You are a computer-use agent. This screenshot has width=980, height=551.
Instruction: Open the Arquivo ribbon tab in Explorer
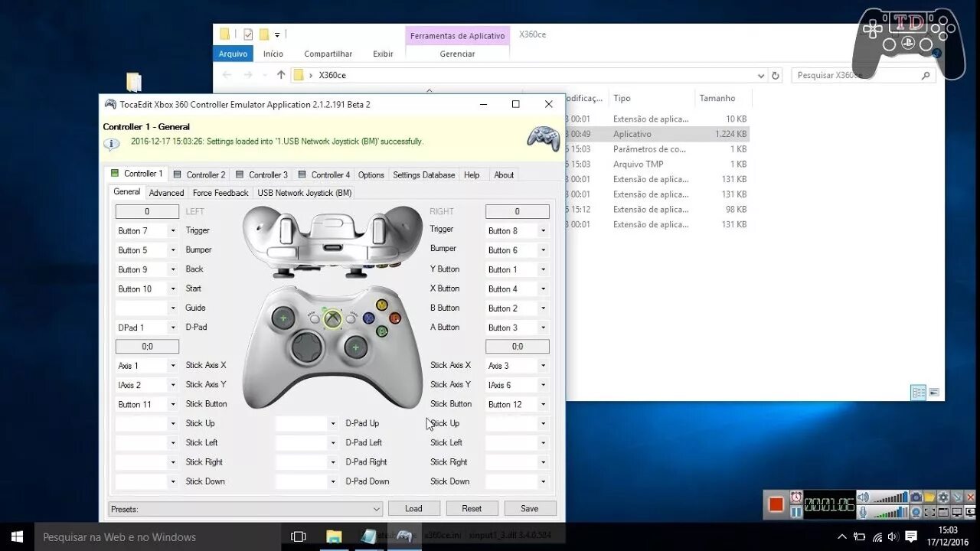[233, 54]
